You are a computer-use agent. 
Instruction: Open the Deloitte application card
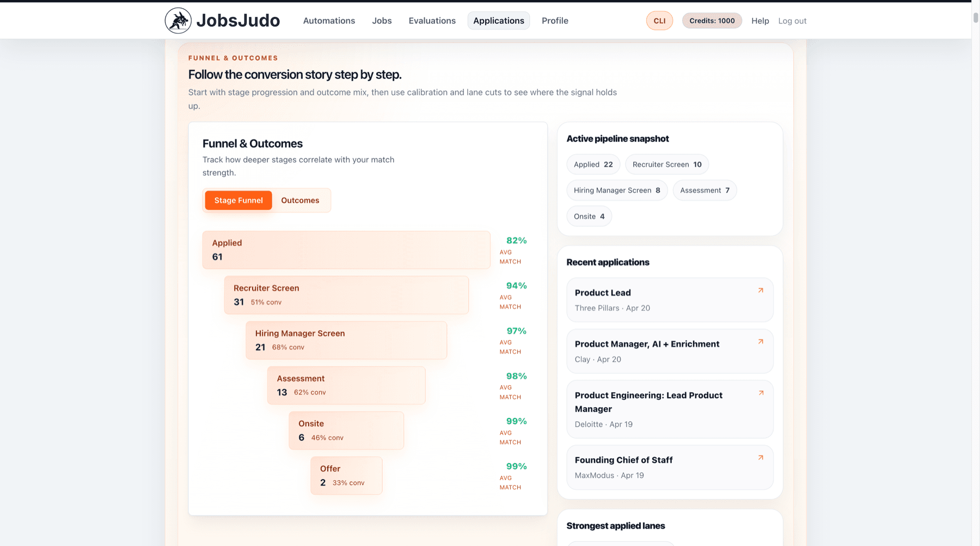pyautogui.click(x=670, y=409)
